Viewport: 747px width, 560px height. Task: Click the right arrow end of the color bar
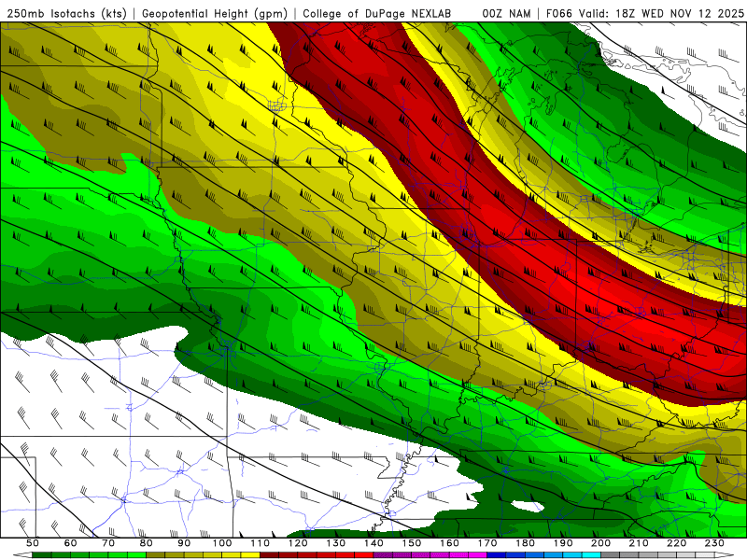tap(725, 555)
